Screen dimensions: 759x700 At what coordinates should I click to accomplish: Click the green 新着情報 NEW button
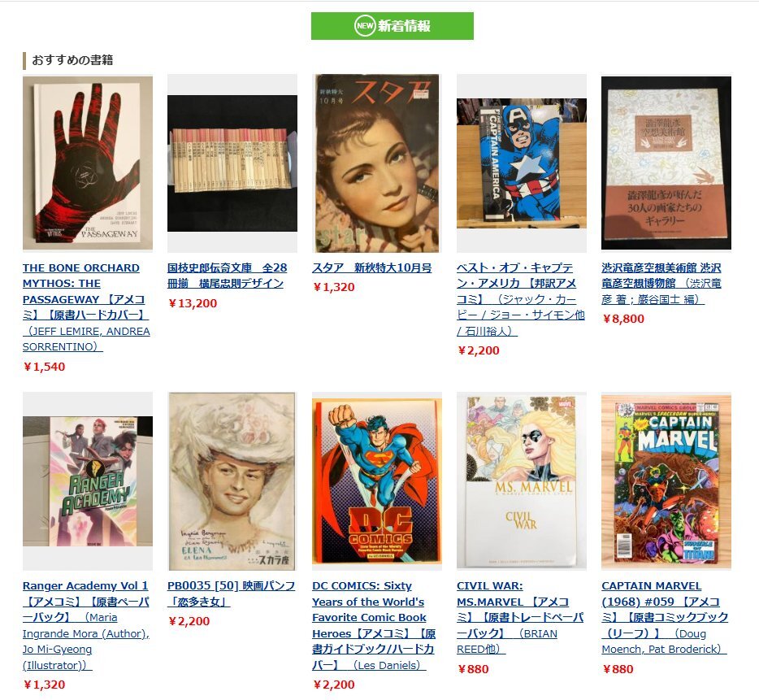392,26
